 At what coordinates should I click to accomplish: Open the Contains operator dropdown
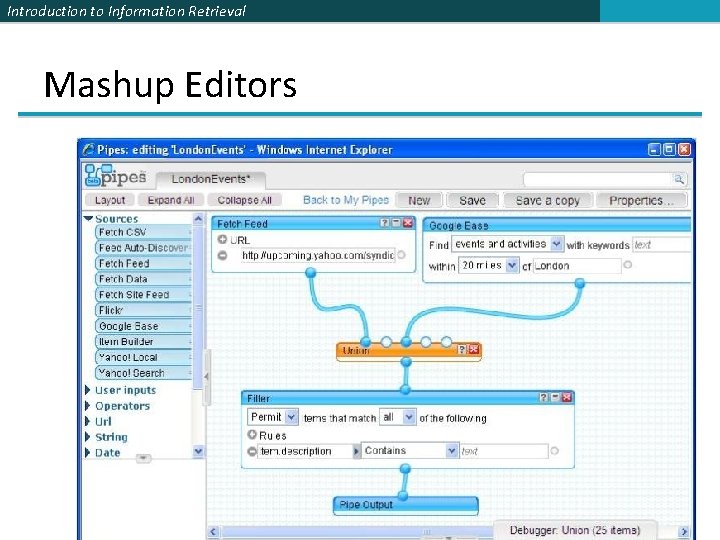tap(452, 451)
